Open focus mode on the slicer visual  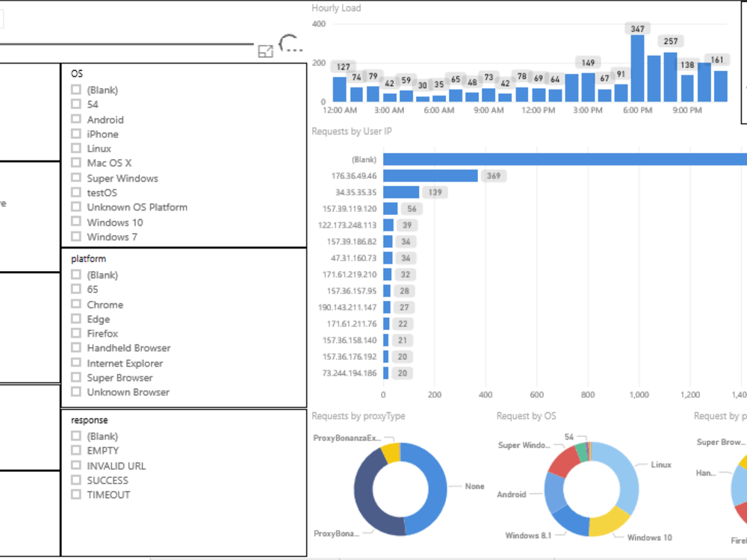coord(265,51)
